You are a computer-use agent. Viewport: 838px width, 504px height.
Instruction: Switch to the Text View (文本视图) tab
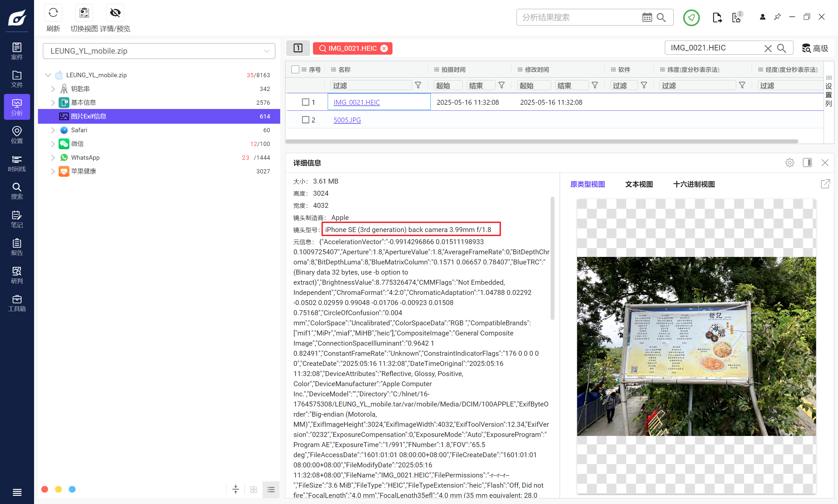click(x=639, y=184)
